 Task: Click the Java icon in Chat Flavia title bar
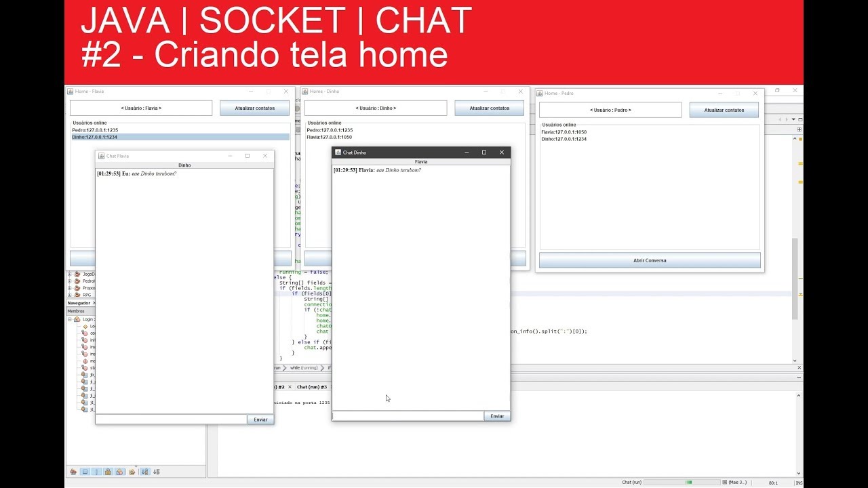click(101, 156)
